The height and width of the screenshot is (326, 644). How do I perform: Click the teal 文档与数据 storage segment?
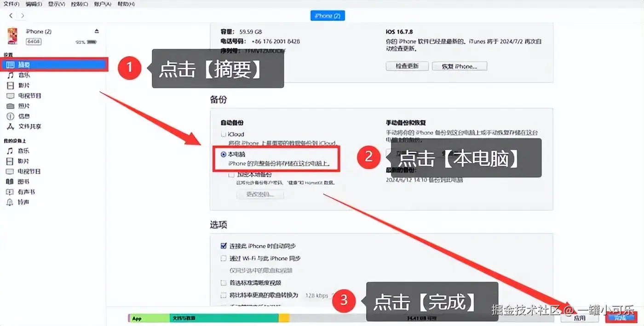[224, 318]
